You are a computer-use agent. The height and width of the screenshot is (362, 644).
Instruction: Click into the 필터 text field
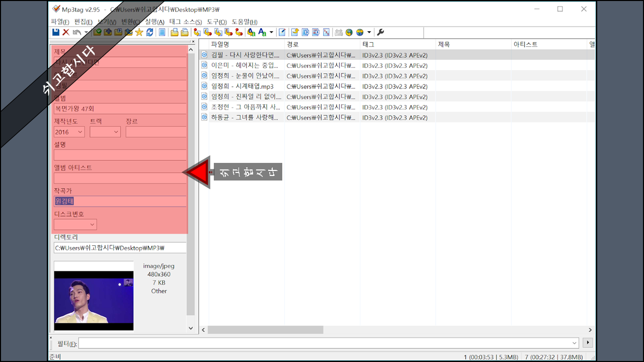pos(324,343)
